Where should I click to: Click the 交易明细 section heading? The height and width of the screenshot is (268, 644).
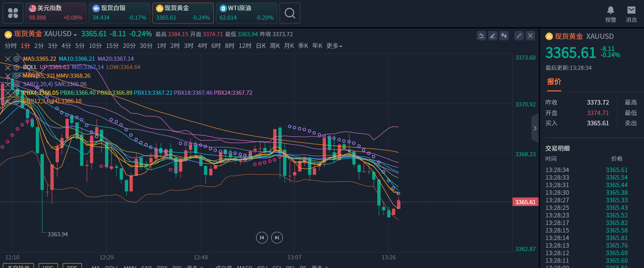[557, 148]
